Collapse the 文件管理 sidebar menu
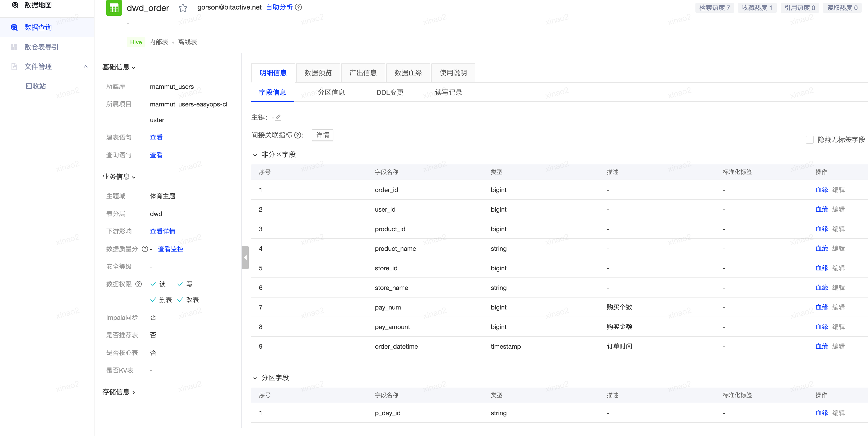The image size is (868, 436). pos(86,67)
